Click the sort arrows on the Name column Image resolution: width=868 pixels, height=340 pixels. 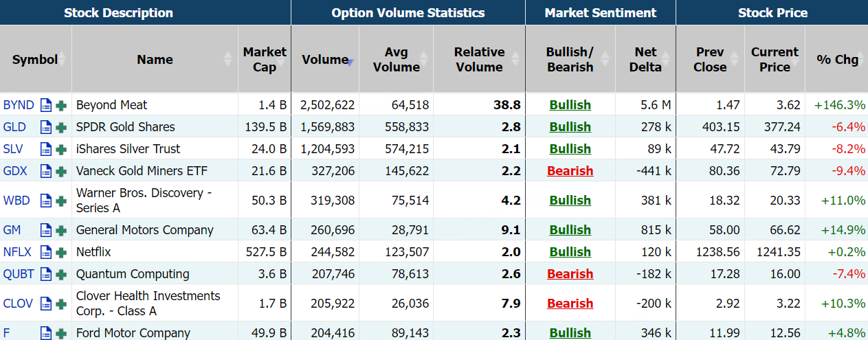click(x=228, y=60)
